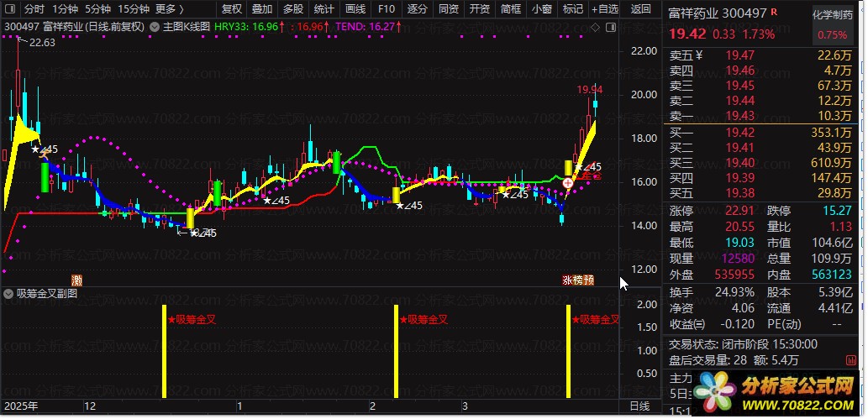Image resolution: width=868 pixels, height=419 pixels.
Task: Add stock via +自选 button
Action: click(x=604, y=9)
